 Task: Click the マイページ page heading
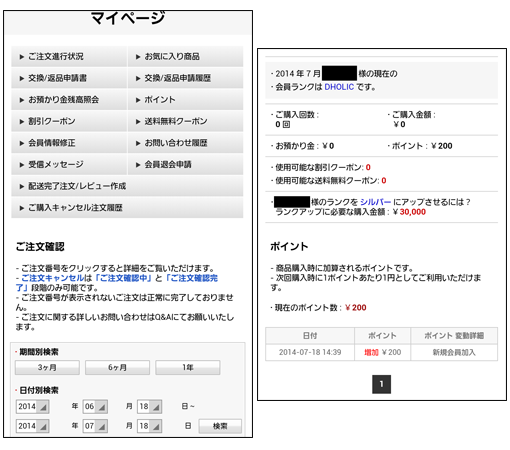128,18
